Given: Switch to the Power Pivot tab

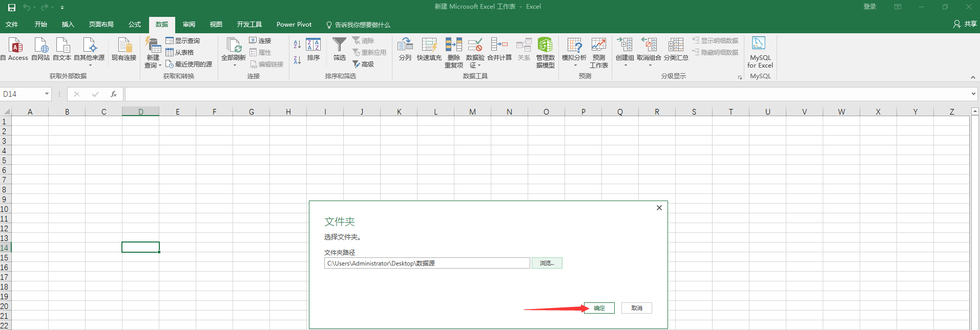Looking at the screenshot, I should pos(294,25).
